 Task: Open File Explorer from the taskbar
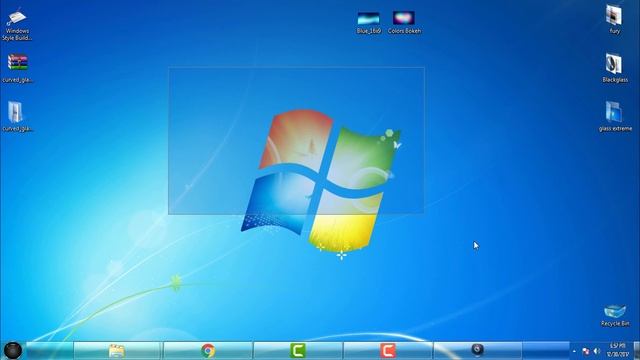117,351
